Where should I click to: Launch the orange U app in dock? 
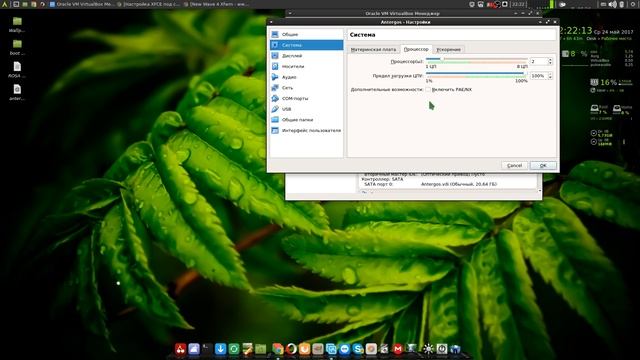[x=304, y=349]
